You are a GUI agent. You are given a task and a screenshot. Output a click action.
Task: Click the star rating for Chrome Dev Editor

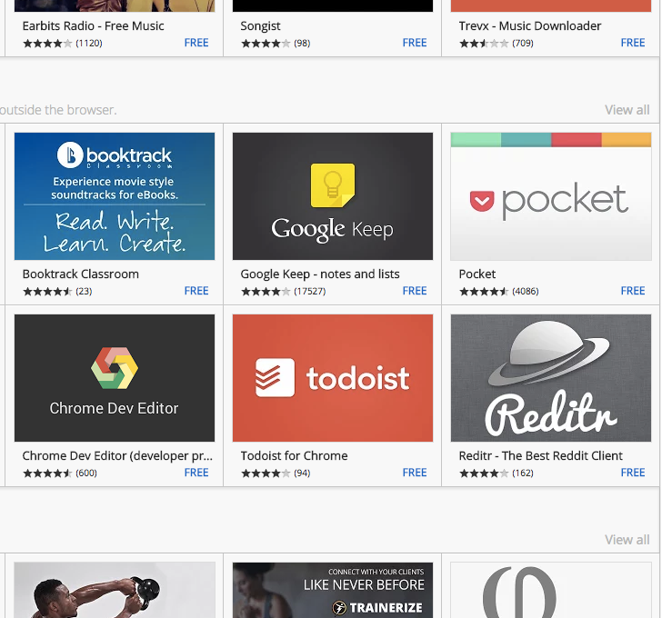point(47,473)
